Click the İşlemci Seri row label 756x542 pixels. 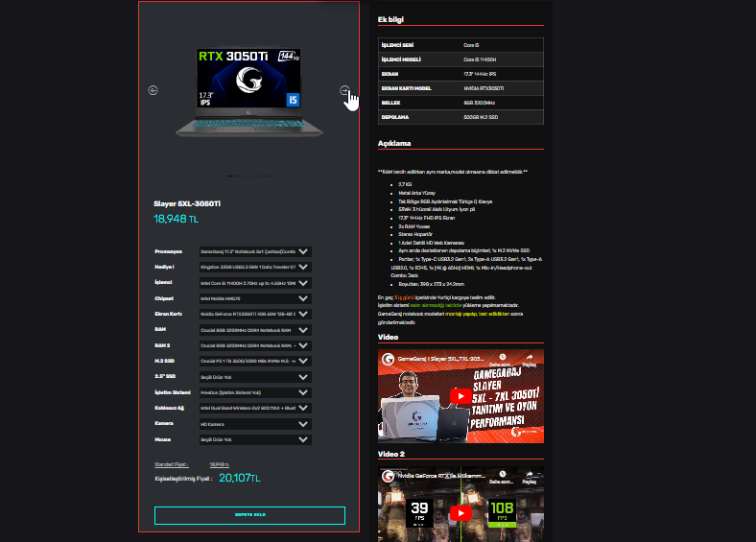[397, 45]
